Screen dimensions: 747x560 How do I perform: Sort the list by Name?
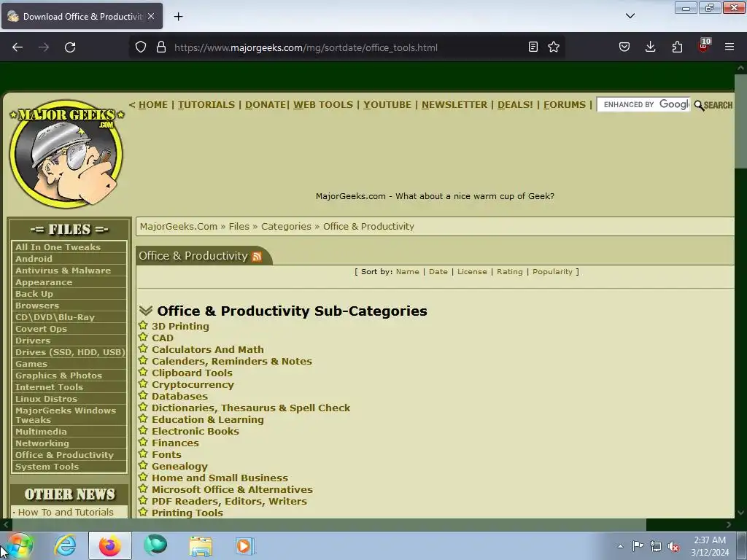(407, 271)
